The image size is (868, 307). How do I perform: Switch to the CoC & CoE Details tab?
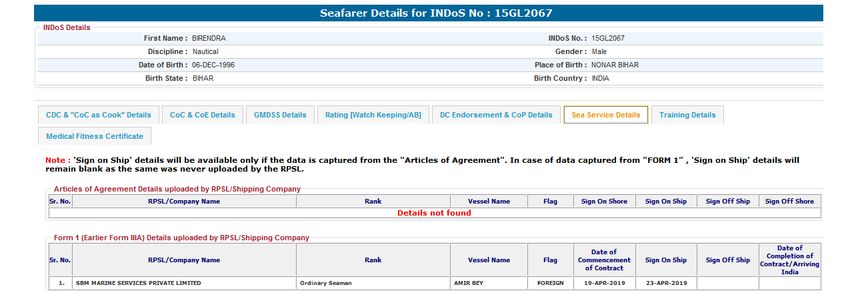click(x=203, y=115)
